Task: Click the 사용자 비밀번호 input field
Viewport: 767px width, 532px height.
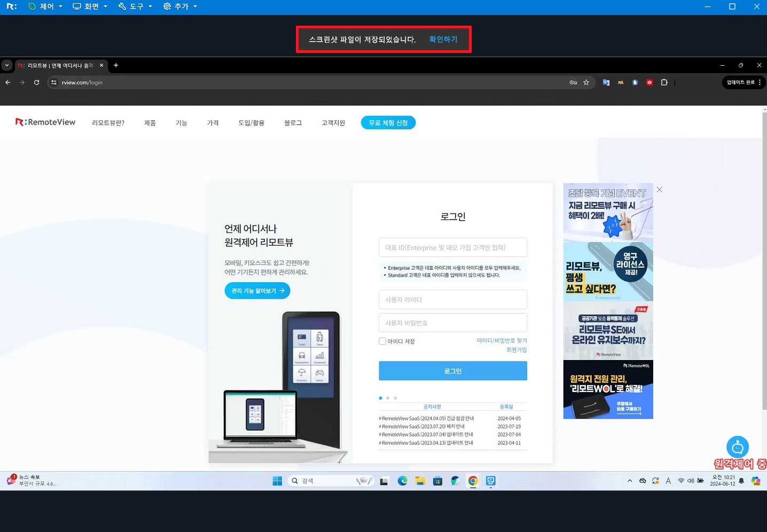Action: pos(453,323)
